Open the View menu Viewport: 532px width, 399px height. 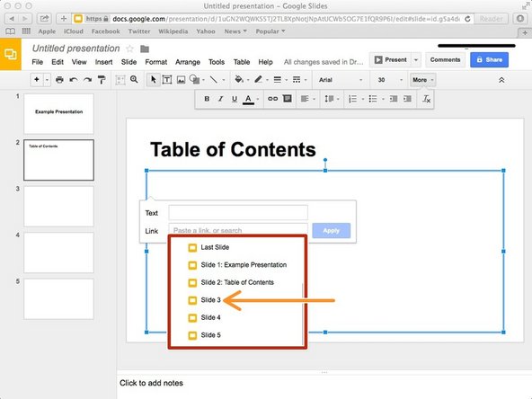[79, 62]
